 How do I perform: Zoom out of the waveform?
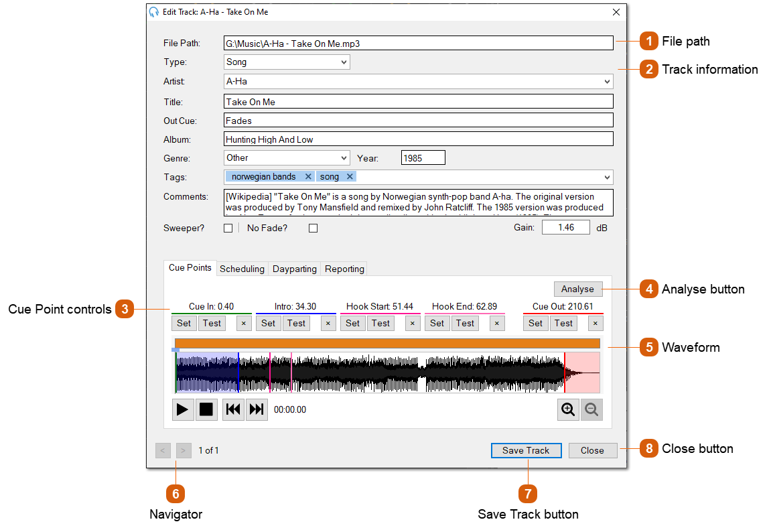click(591, 409)
